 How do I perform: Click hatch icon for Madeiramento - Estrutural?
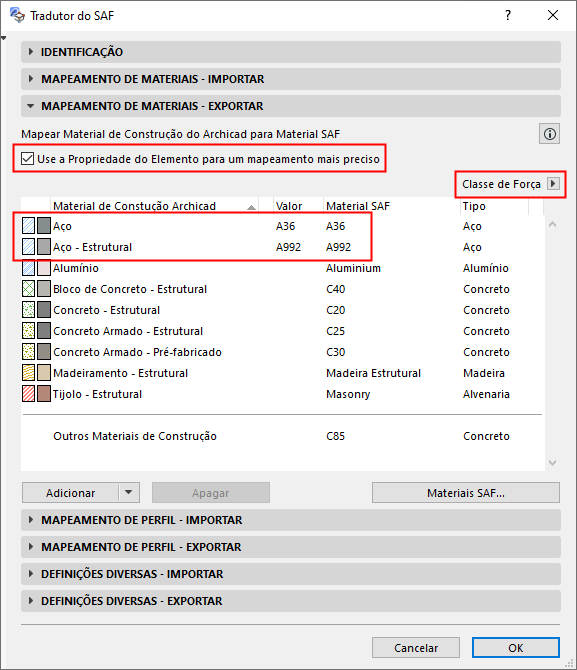pyautogui.click(x=29, y=373)
